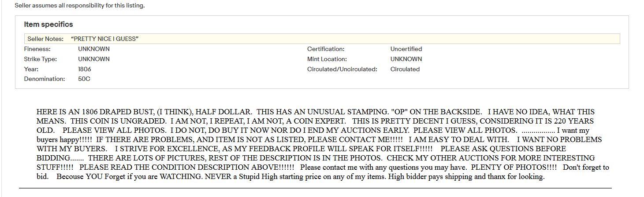Click the Item specifics heading
Viewport: 644px width, 197px height.
(x=48, y=25)
